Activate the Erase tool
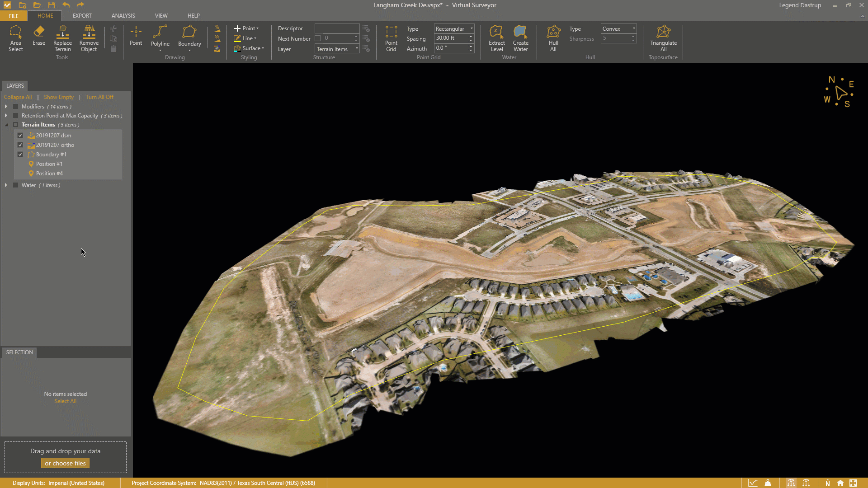The image size is (868, 488). coord(39,36)
